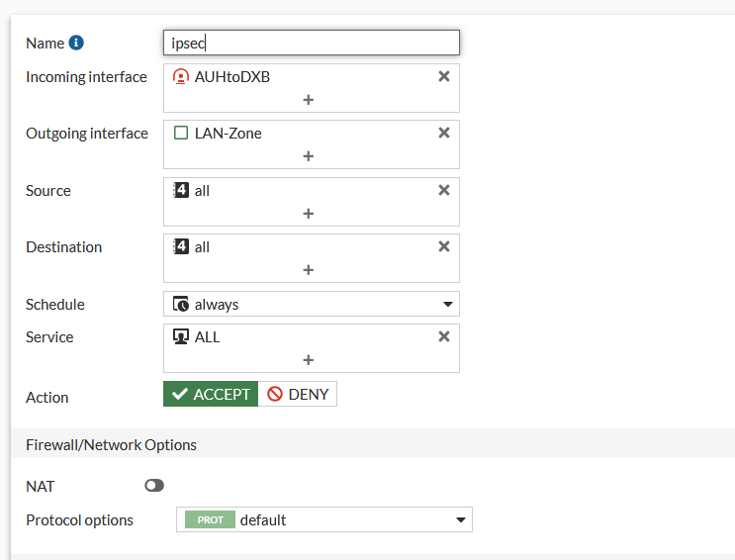Remove AUHtoDXB from Incoming interface
Viewport: 735px width, 560px height.
(444, 76)
